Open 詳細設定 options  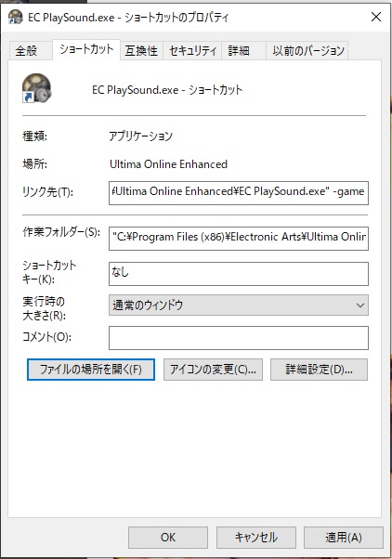click(319, 370)
